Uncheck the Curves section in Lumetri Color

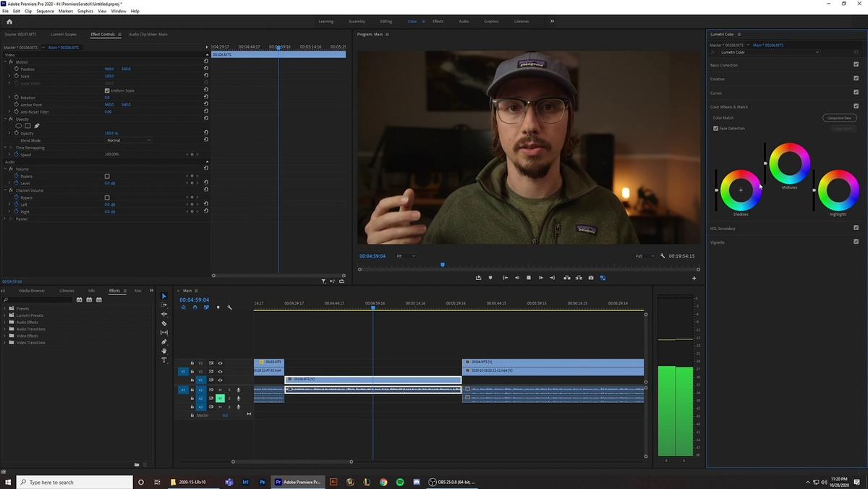click(856, 93)
